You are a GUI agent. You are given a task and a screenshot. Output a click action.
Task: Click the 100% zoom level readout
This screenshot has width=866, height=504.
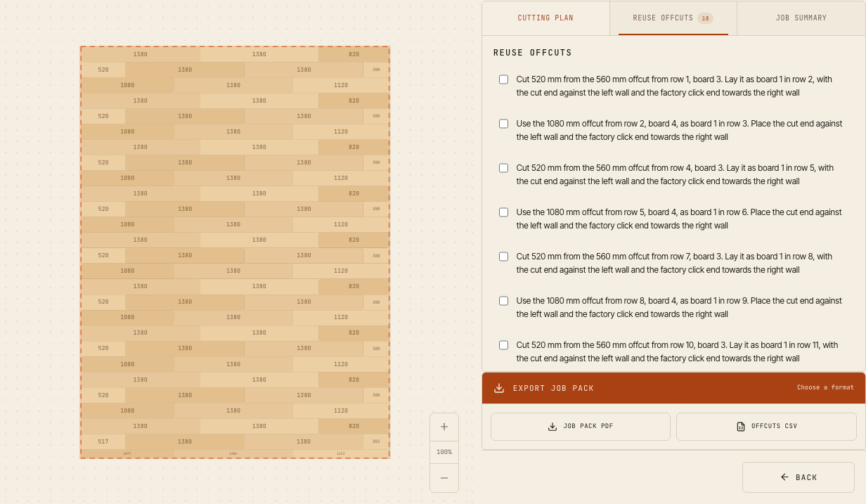(x=444, y=452)
